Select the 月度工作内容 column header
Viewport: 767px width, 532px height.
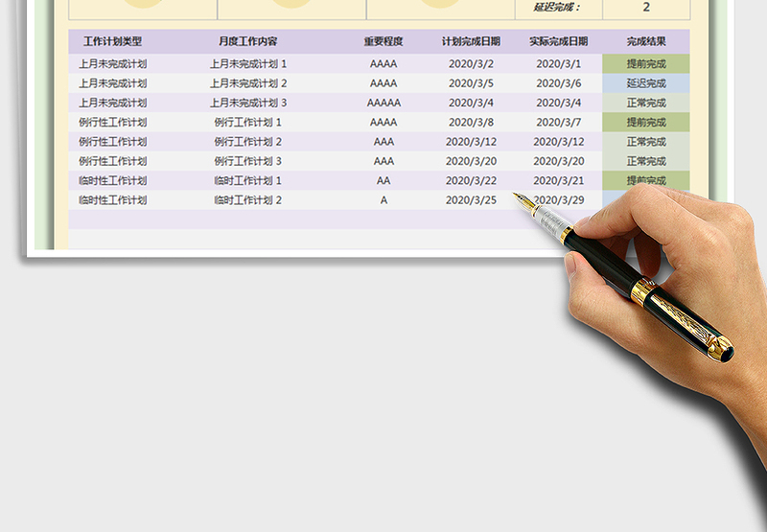pyautogui.click(x=248, y=42)
